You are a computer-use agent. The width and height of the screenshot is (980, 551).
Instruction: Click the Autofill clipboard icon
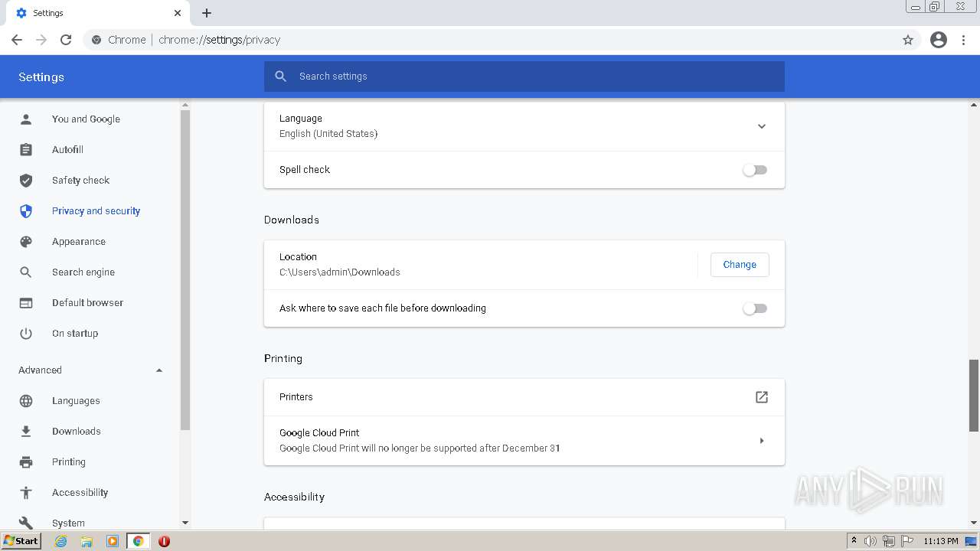[x=26, y=150]
